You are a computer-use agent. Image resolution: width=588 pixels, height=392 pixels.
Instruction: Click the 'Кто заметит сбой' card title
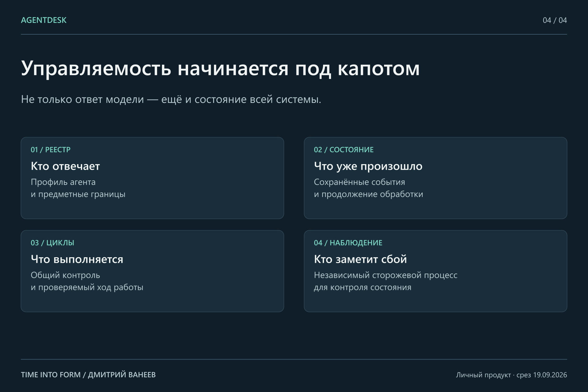coord(360,259)
